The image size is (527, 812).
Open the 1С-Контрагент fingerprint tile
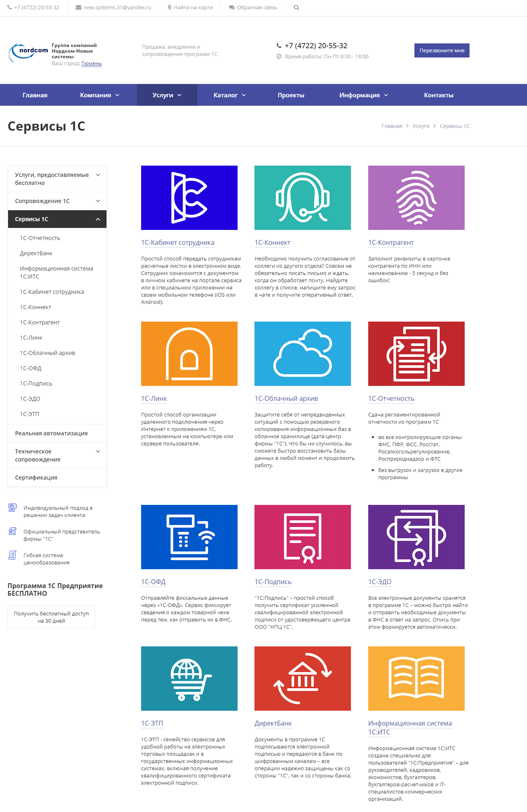(416, 198)
